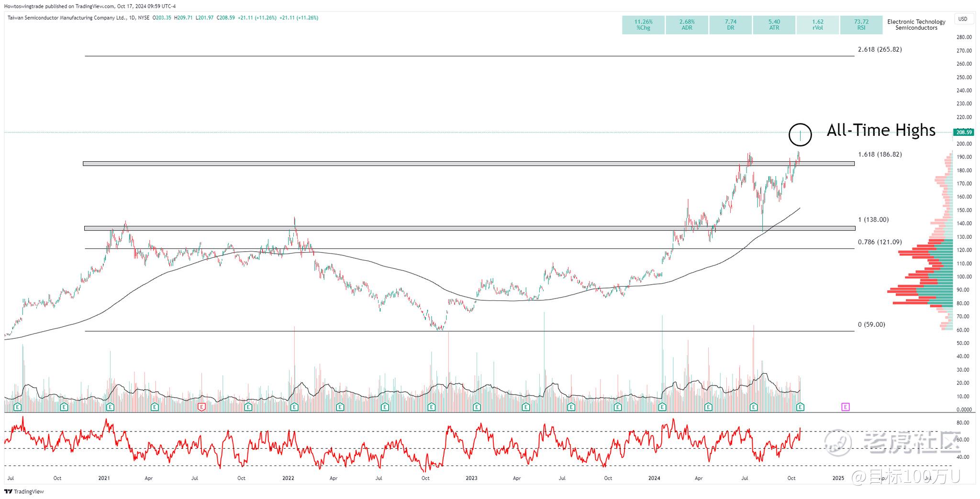Select the Fib label '0.786 (121.09)'

(880, 242)
